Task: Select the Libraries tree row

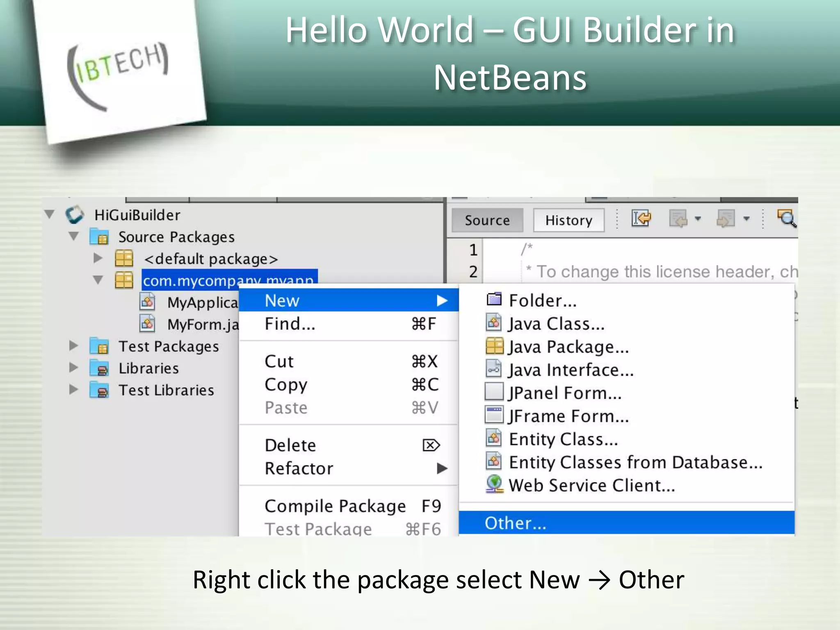Action: point(148,368)
